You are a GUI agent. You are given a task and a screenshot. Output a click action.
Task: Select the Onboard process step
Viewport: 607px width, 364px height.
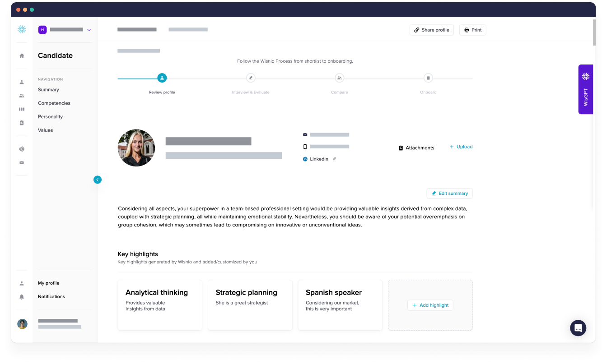tap(428, 78)
